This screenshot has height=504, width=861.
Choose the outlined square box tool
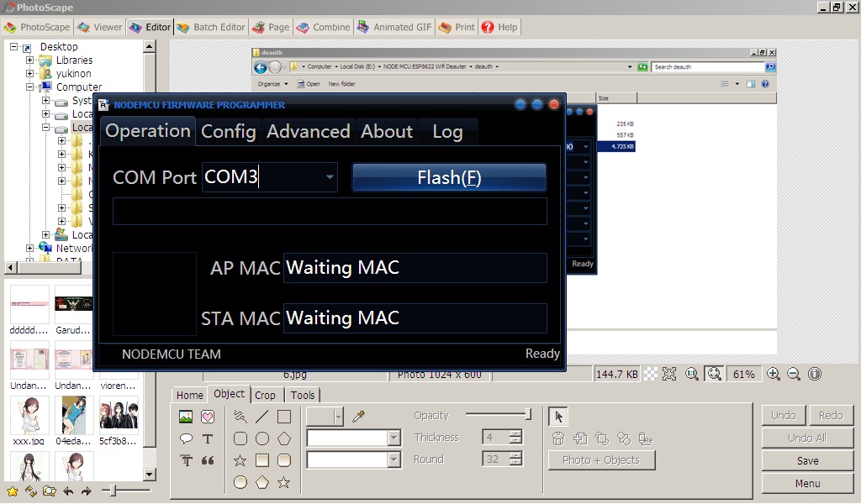[284, 417]
